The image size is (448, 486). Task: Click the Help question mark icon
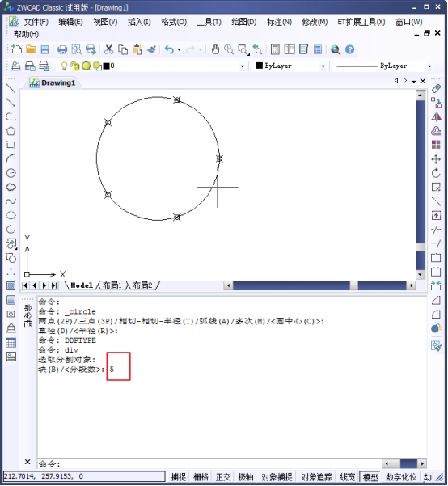pos(349,49)
